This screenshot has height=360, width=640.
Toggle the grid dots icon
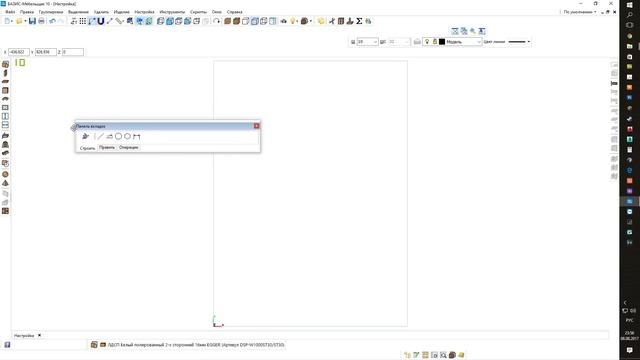point(83,21)
